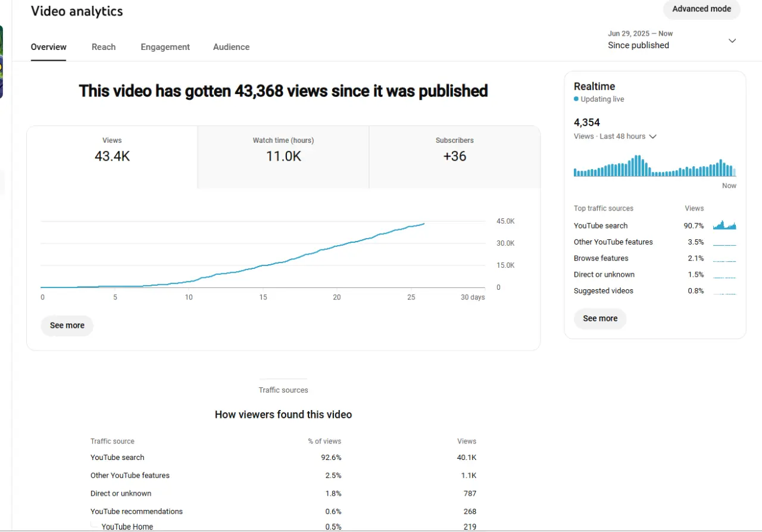
Task: Click the Updating live status text
Action: click(x=602, y=99)
